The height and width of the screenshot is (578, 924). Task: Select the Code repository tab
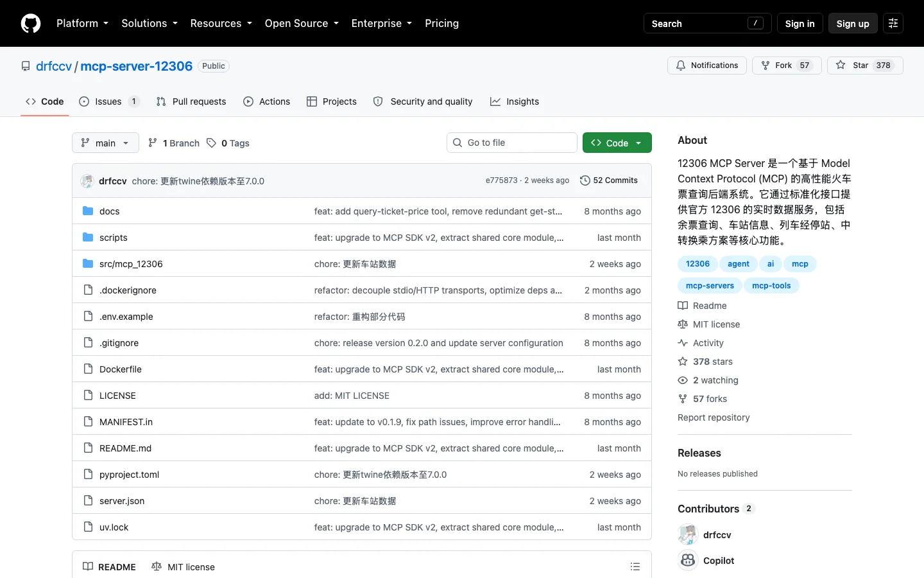(45, 101)
